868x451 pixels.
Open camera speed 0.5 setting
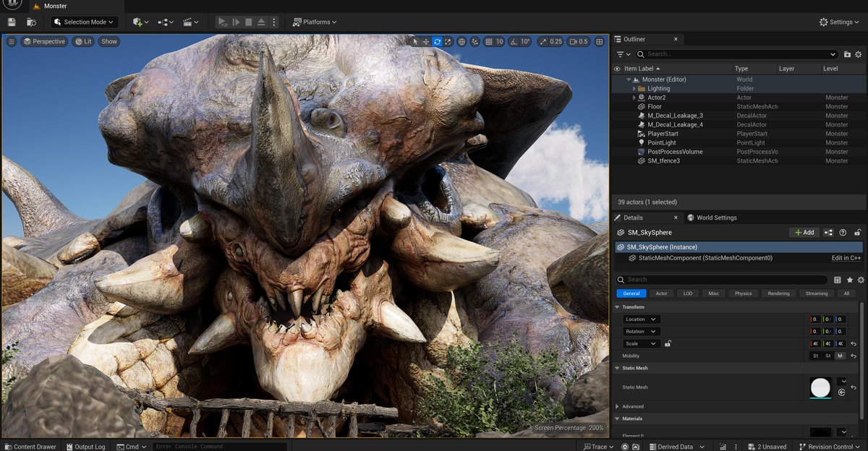click(x=579, y=42)
